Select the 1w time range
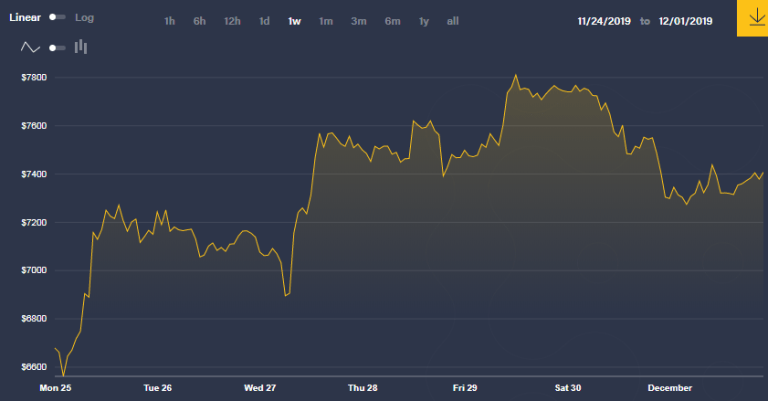Image resolution: width=768 pixels, height=401 pixels. point(294,21)
